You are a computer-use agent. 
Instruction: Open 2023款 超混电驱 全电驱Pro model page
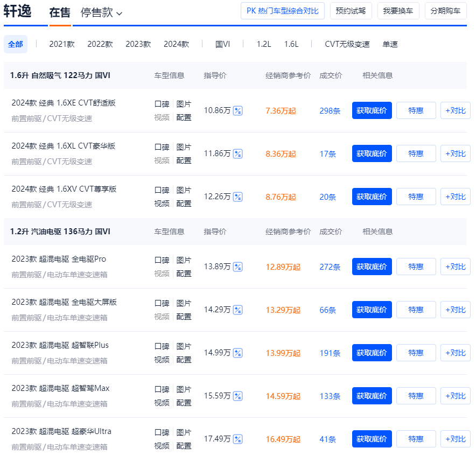click(x=59, y=259)
